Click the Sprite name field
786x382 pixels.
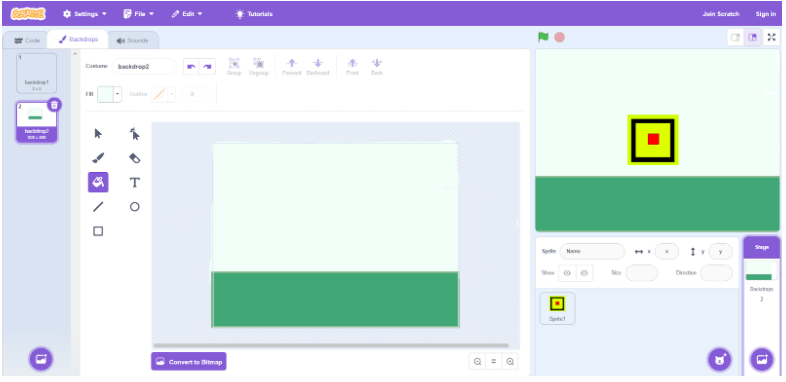(592, 252)
